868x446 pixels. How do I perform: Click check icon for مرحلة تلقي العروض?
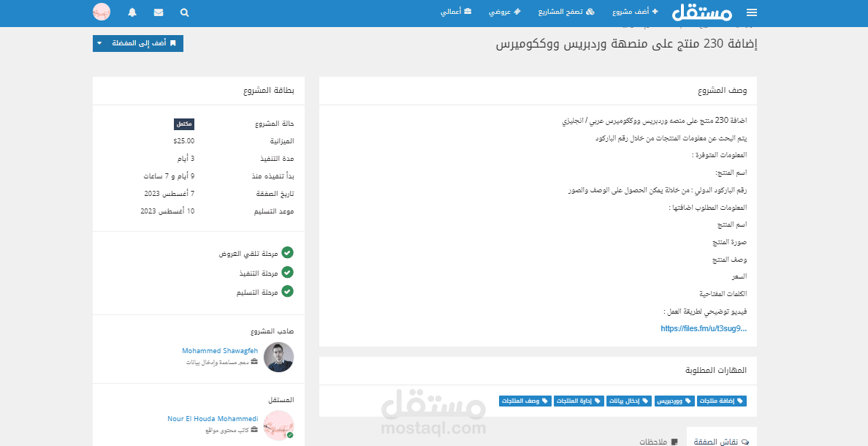tap(287, 253)
